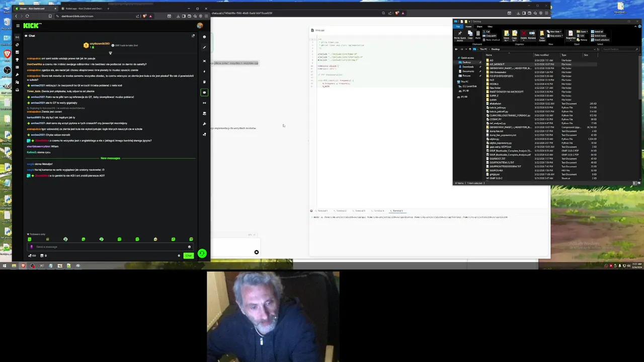Open Brave icon on taskbar
644x362 pixels.
pyautogui.click(x=23, y=266)
